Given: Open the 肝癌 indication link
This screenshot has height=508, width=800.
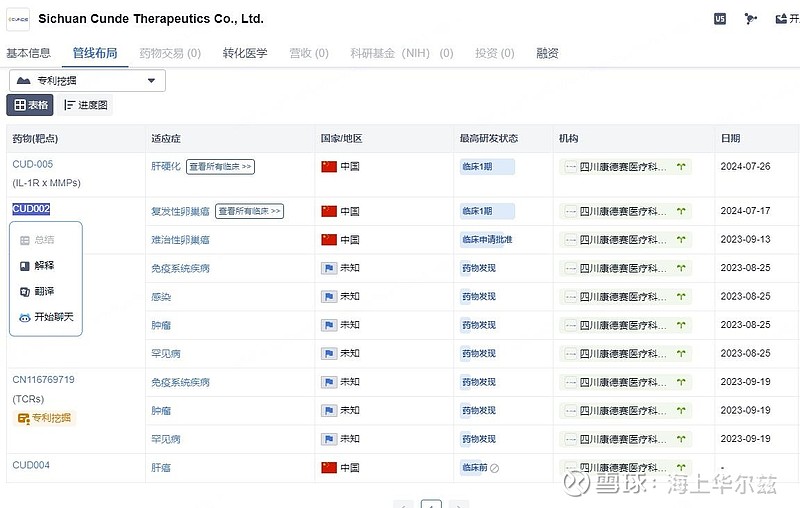Looking at the screenshot, I should pyautogui.click(x=161, y=468).
